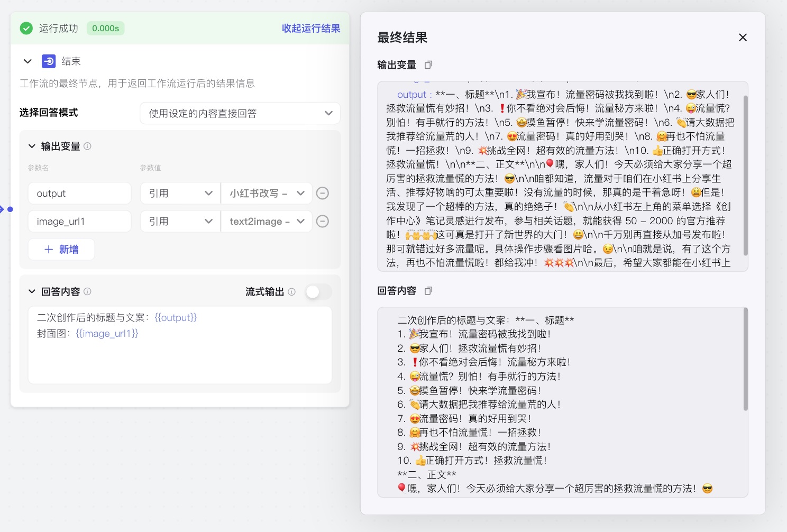
Task: Copy the 回答内容 result
Action: coord(428,291)
